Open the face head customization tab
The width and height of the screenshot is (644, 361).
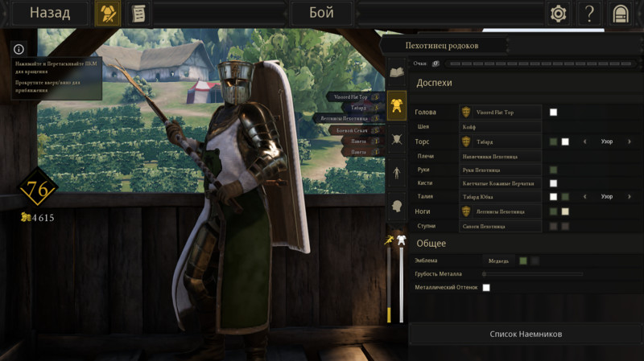(396, 206)
